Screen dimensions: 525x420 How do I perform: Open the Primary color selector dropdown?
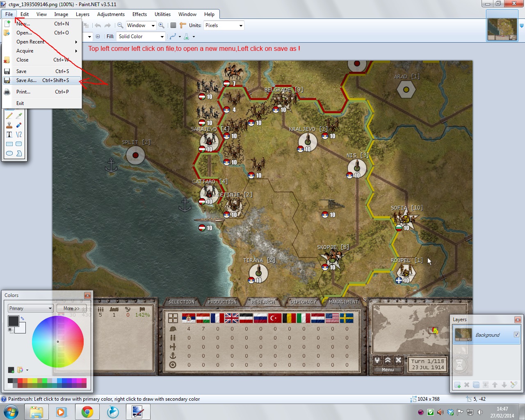click(30, 308)
